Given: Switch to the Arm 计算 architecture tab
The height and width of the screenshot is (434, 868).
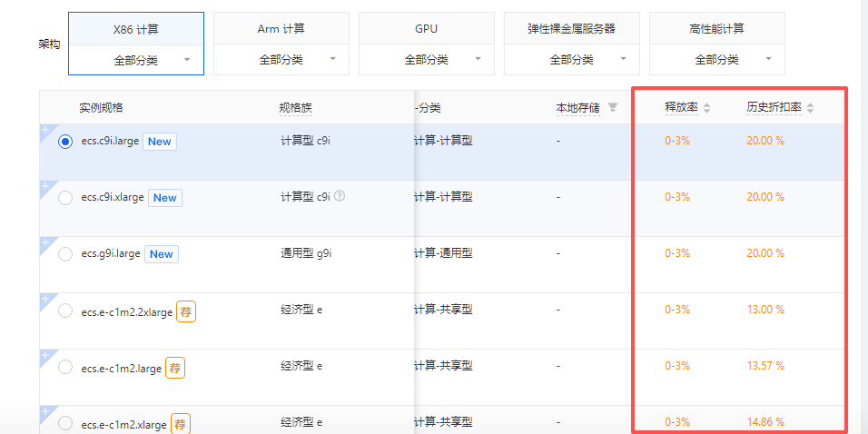Looking at the screenshot, I should coord(281,28).
